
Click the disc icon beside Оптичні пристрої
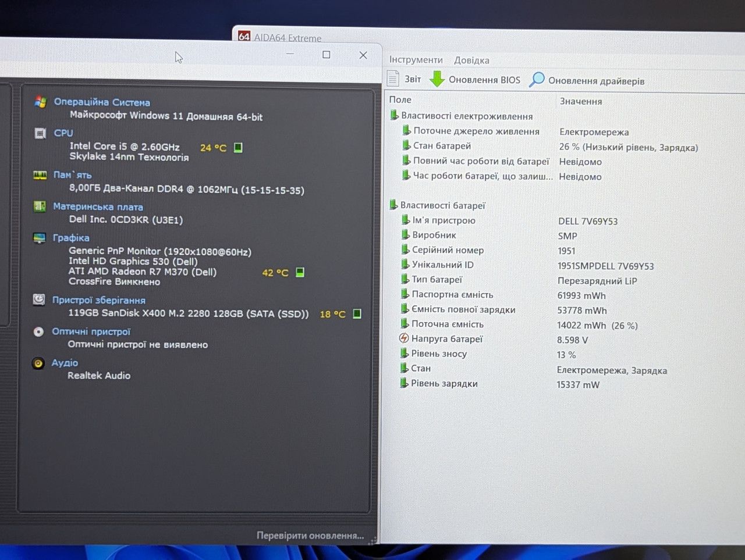coord(38,331)
